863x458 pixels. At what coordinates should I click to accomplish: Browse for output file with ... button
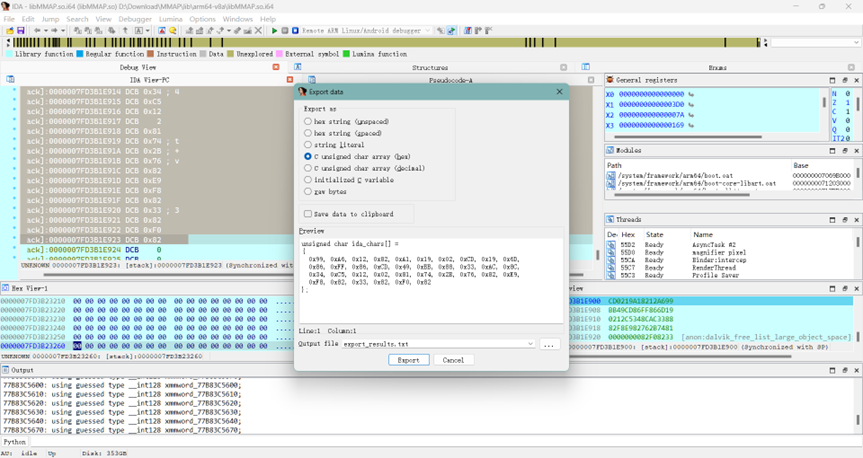click(x=549, y=345)
